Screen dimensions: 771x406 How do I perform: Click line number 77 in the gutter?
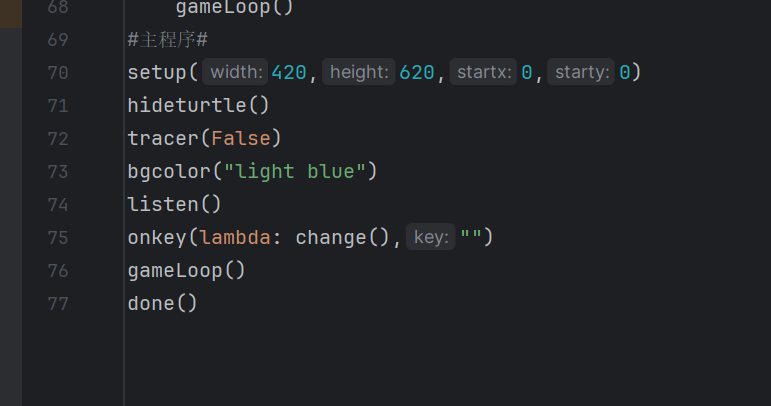pos(58,304)
